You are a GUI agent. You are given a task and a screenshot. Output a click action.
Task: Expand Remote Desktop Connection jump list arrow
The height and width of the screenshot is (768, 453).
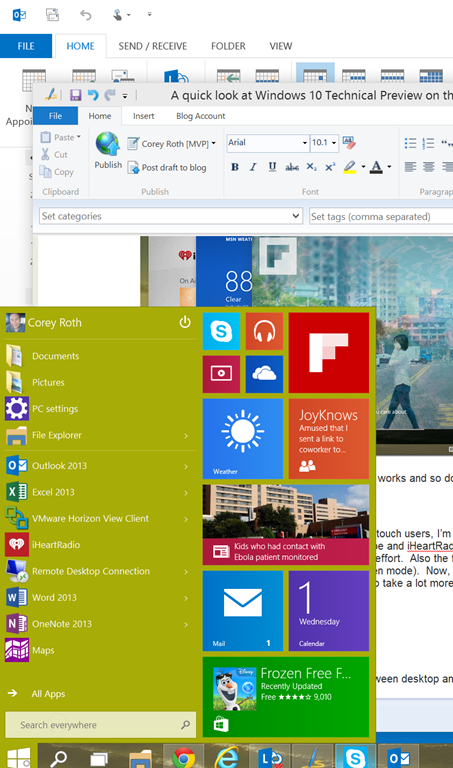pyautogui.click(x=186, y=572)
